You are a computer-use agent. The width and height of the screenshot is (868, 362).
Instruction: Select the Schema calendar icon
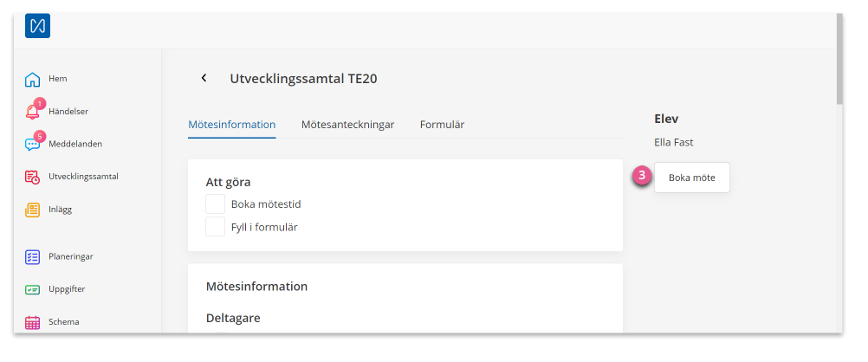click(x=33, y=322)
